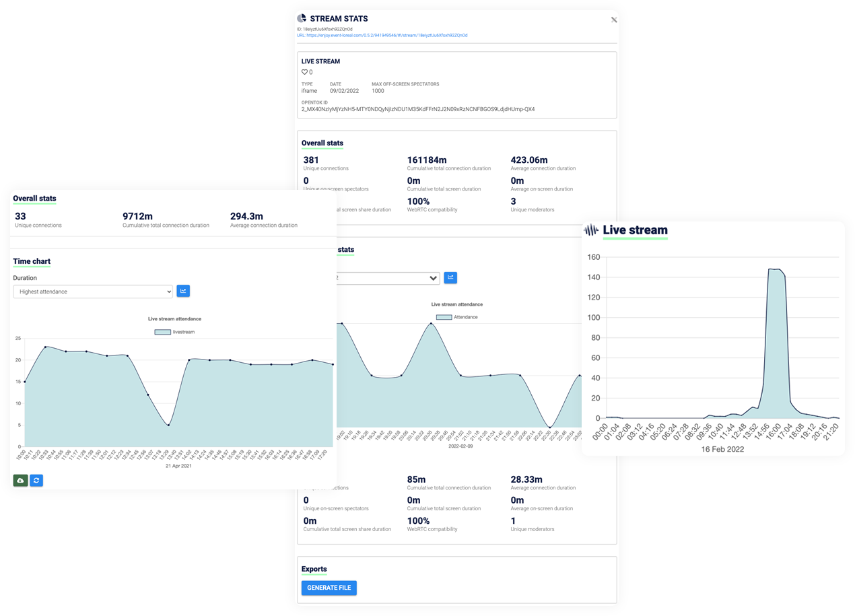Click the green cloud download button
The width and height of the screenshot is (855, 616).
[x=20, y=481]
